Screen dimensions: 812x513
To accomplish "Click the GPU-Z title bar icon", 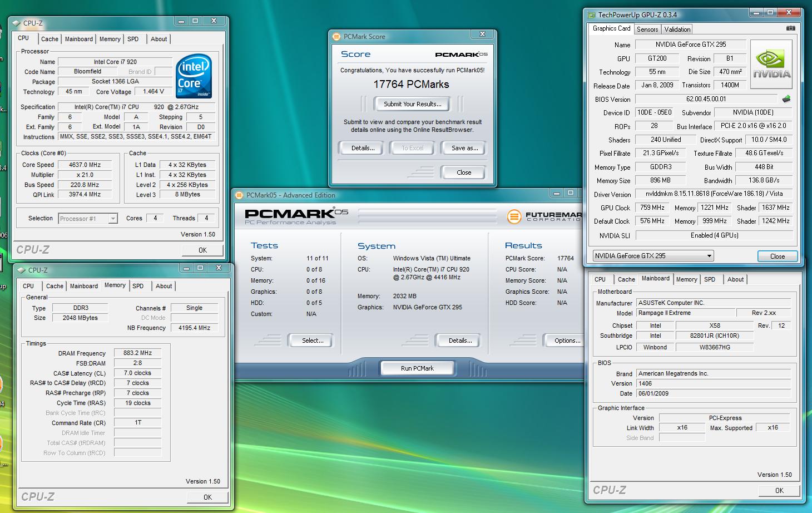I will pos(592,15).
